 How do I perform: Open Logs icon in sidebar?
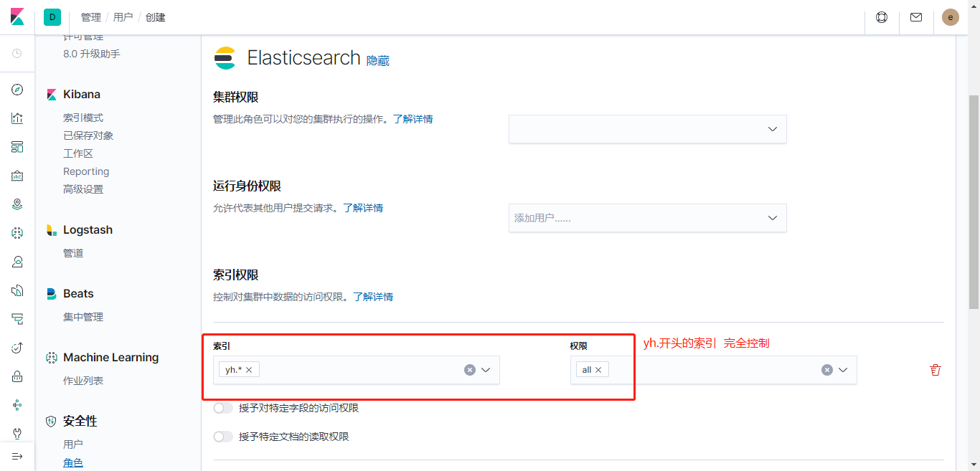pyautogui.click(x=17, y=290)
